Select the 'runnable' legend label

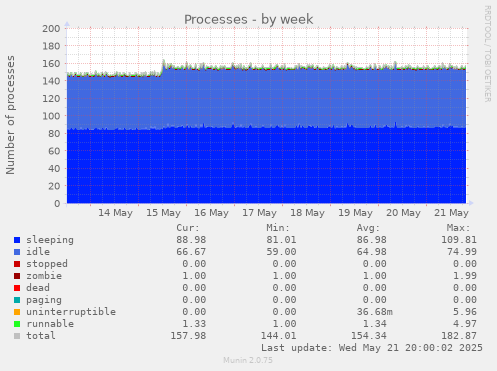pyautogui.click(x=50, y=324)
